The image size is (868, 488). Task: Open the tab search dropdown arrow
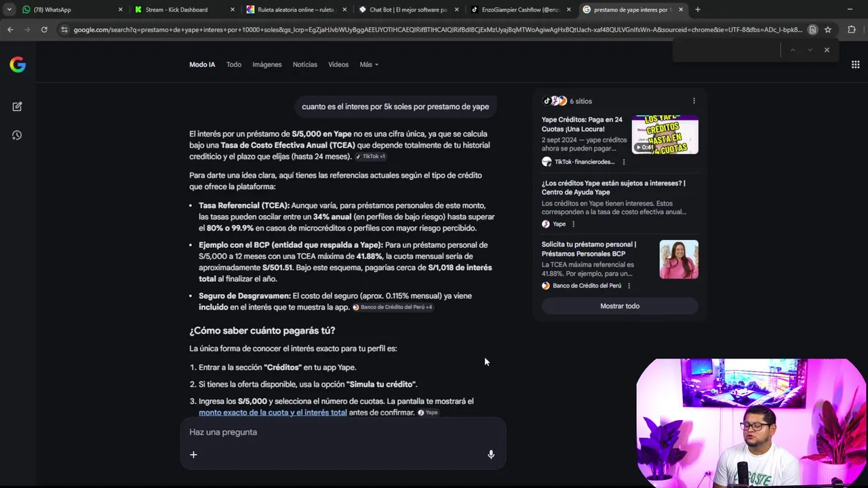[x=9, y=9]
